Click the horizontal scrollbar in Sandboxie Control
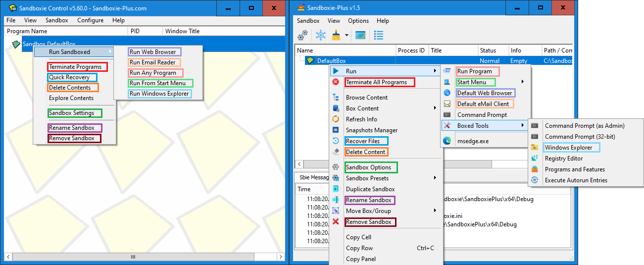 pyautogui.click(x=133, y=257)
